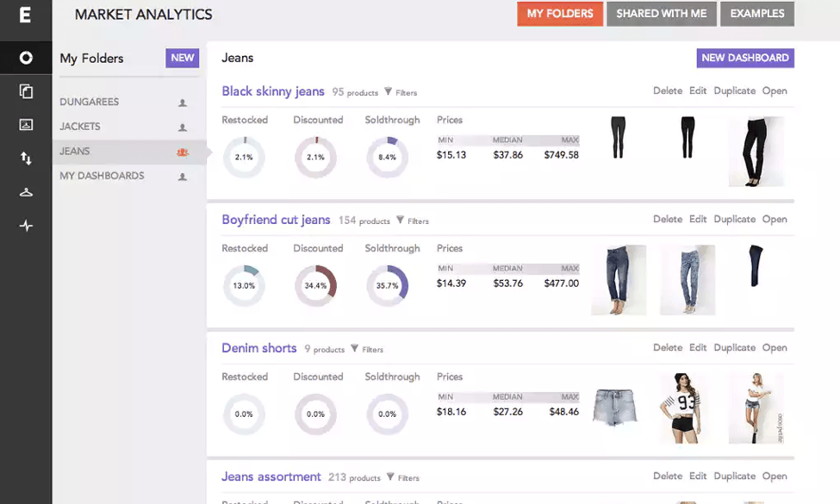
Task: Switch to the Examples tab
Action: tap(756, 14)
